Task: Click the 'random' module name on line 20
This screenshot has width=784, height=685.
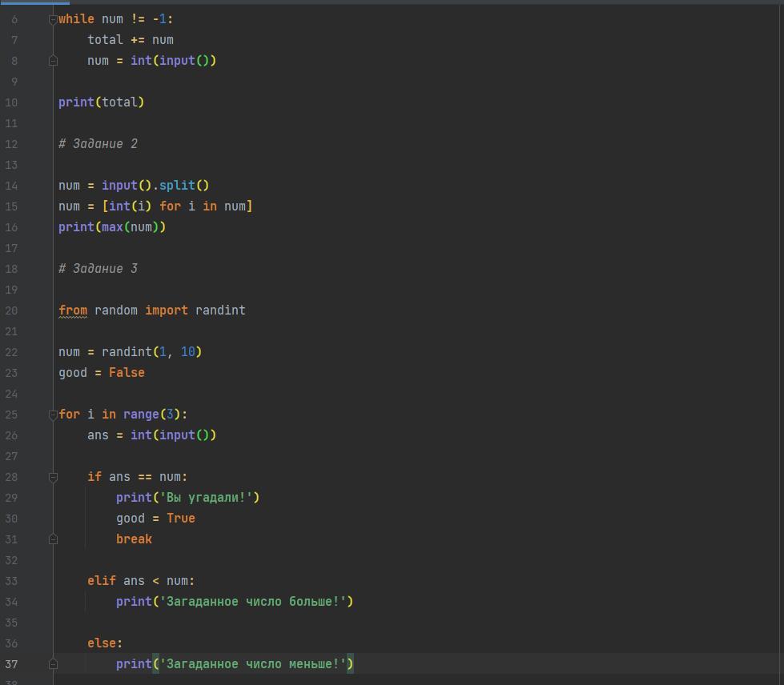Action: [x=116, y=310]
